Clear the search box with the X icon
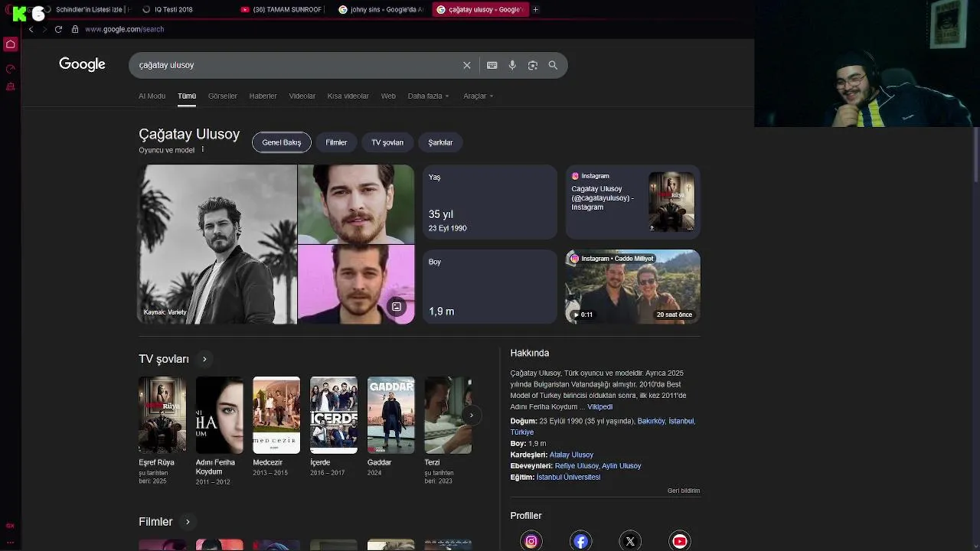 (x=466, y=65)
